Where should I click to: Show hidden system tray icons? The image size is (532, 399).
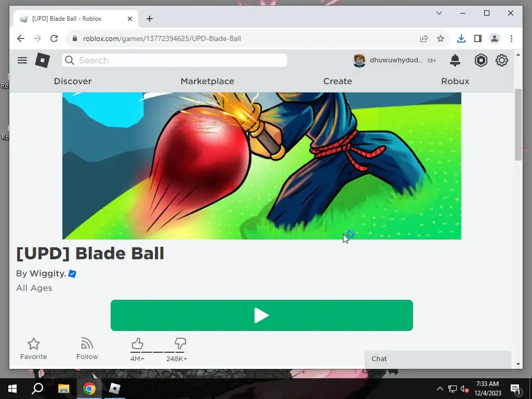[440, 389]
